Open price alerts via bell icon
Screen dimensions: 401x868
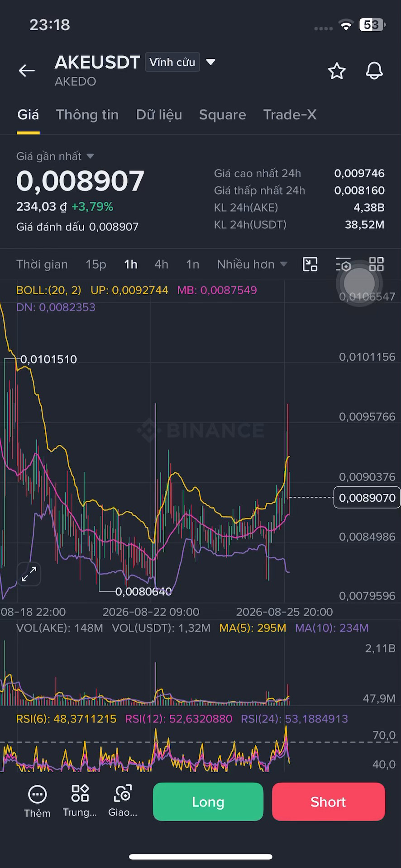click(x=374, y=71)
